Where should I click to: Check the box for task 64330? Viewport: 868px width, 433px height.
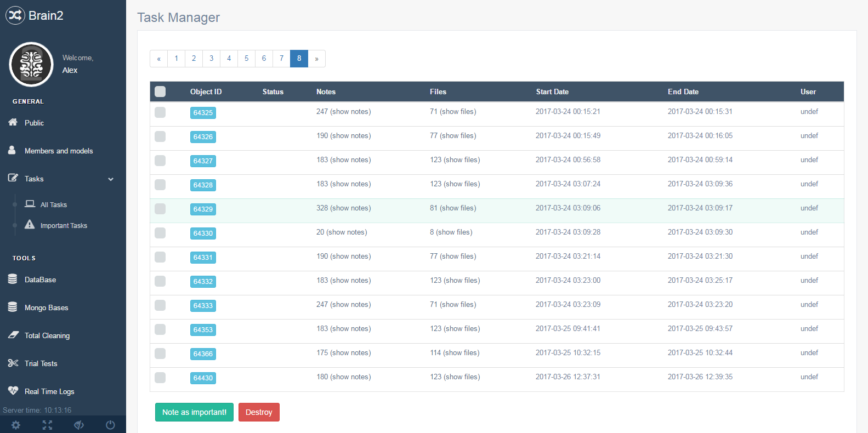tap(160, 233)
